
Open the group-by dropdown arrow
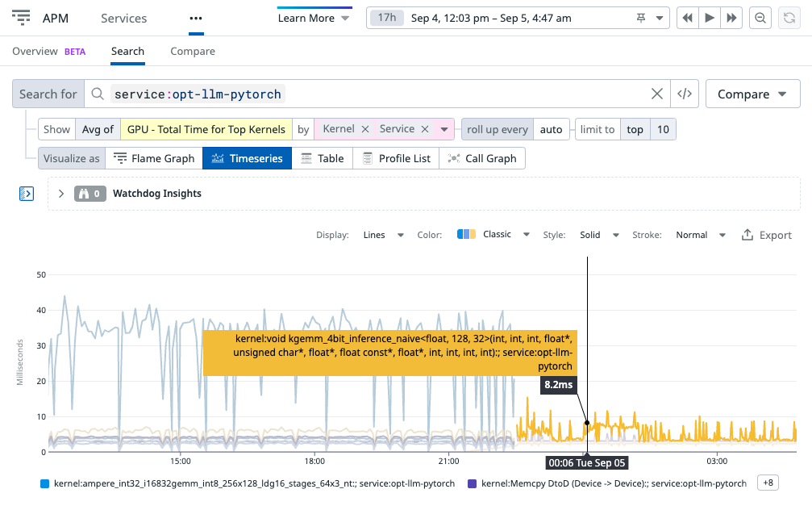444,129
